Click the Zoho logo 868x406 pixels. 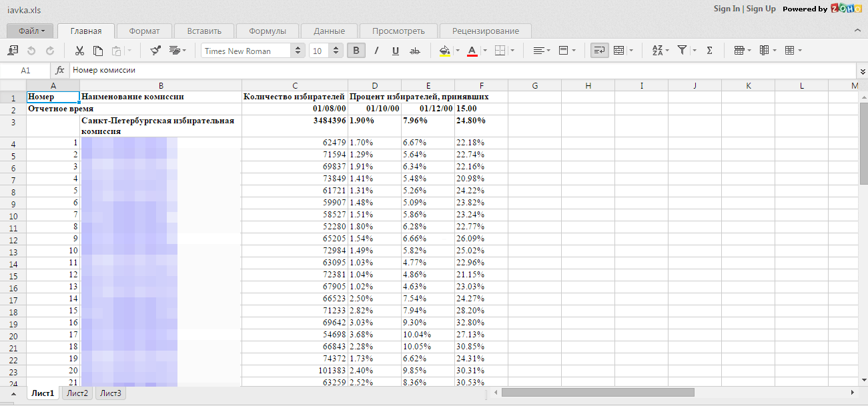pyautogui.click(x=845, y=9)
